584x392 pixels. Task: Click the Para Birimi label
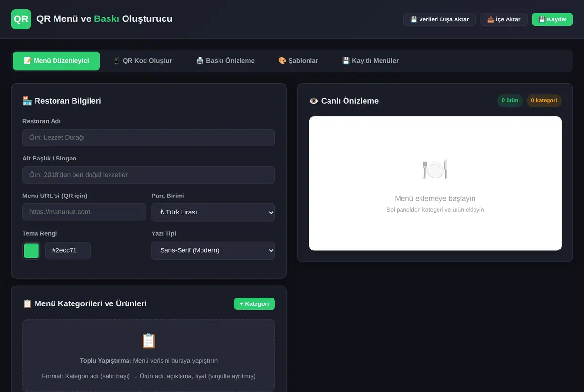(168, 196)
